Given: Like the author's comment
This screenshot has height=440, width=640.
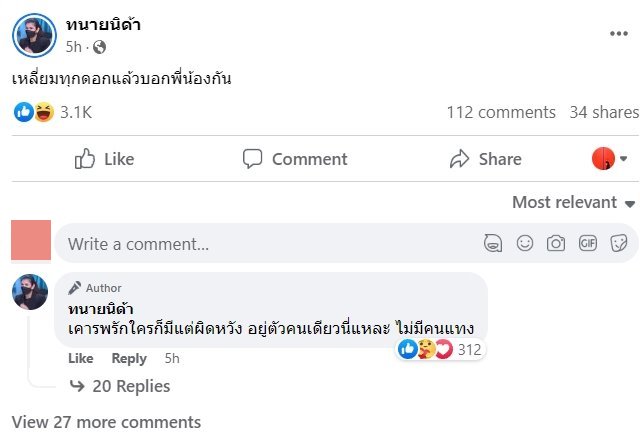Looking at the screenshot, I should 80,358.
